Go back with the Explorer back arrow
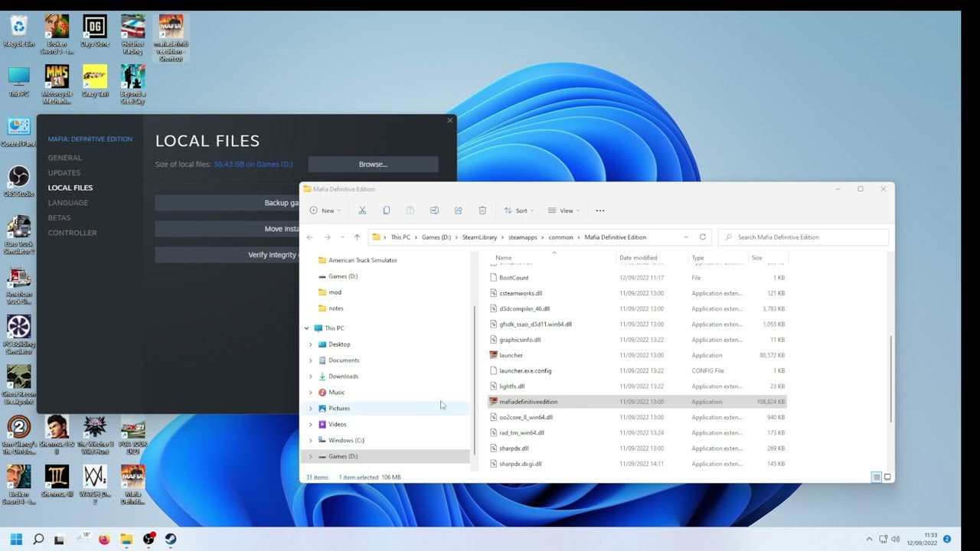The width and height of the screenshot is (980, 551). [x=310, y=237]
